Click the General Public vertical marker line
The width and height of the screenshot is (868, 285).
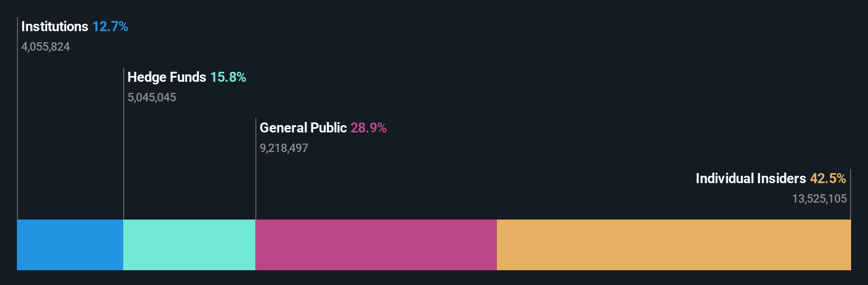[256, 169]
